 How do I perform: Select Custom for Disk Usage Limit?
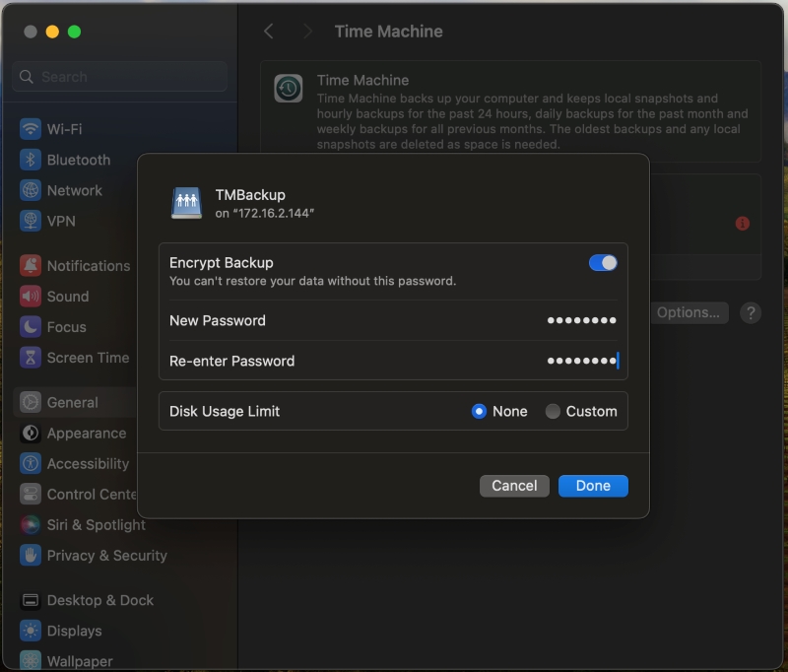[553, 411]
